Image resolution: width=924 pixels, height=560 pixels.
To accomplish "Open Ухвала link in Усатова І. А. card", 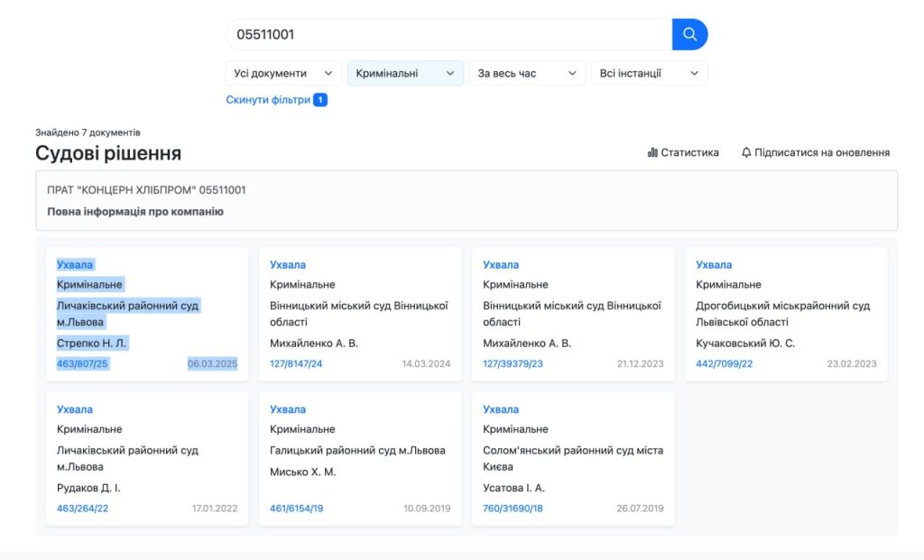I will click(x=501, y=409).
